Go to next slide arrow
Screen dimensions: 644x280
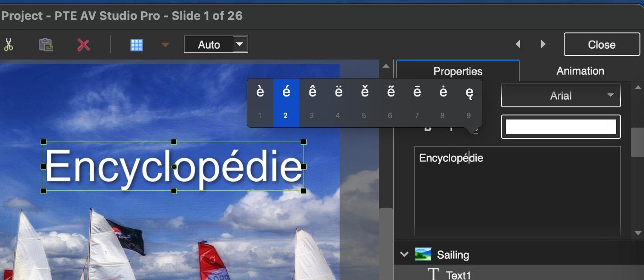click(x=543, y=44)
